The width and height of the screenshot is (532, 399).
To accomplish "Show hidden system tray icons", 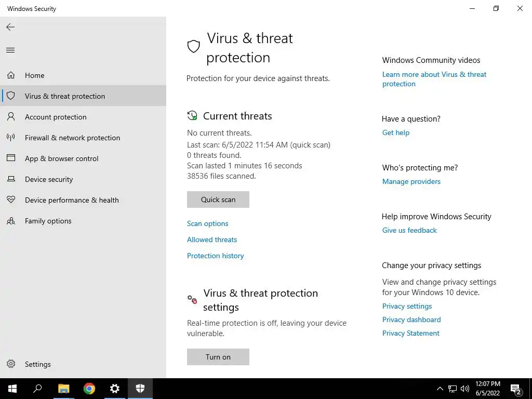I will (440, 389).
